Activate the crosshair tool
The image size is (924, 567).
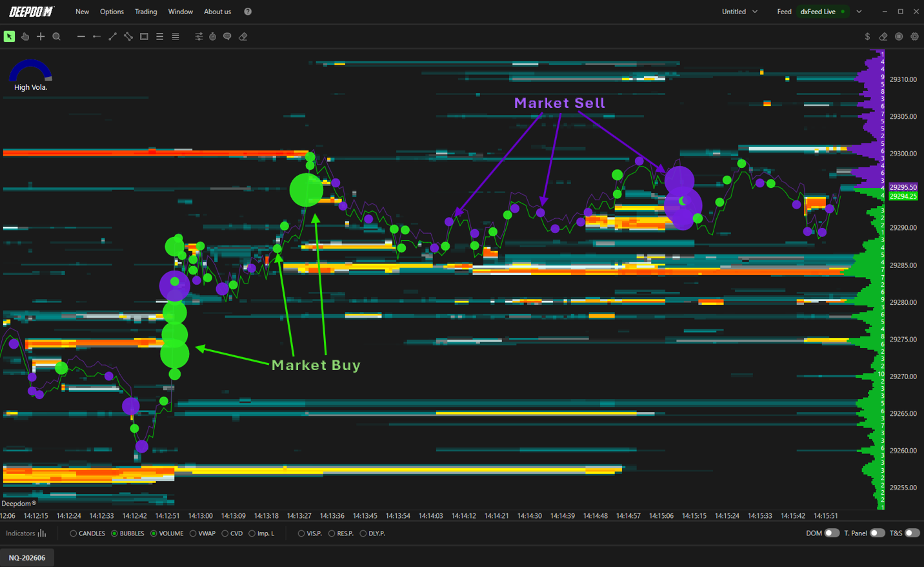tap(41, 37)
